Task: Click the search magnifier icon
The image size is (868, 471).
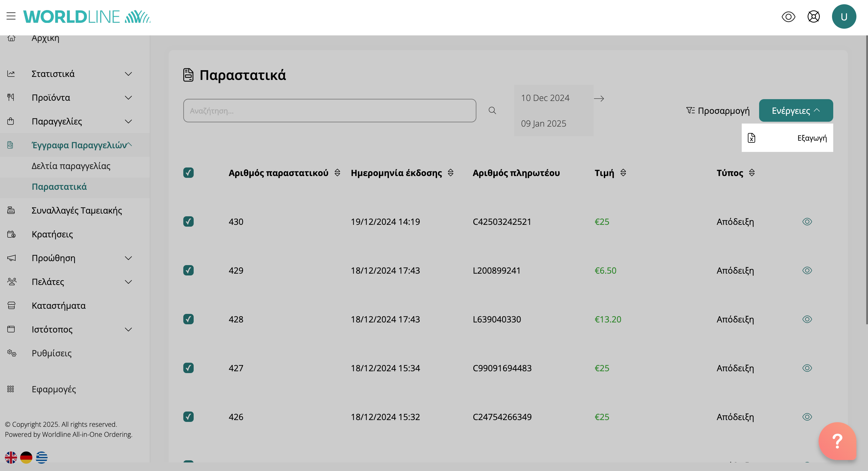Action: tap(492, 110)
